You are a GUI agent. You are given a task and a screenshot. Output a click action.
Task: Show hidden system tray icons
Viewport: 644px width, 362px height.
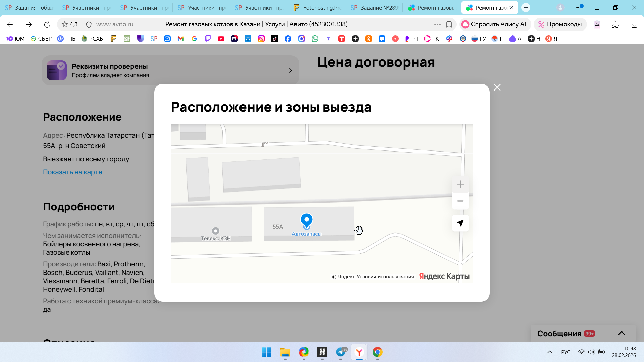click(x=549, y=352)
